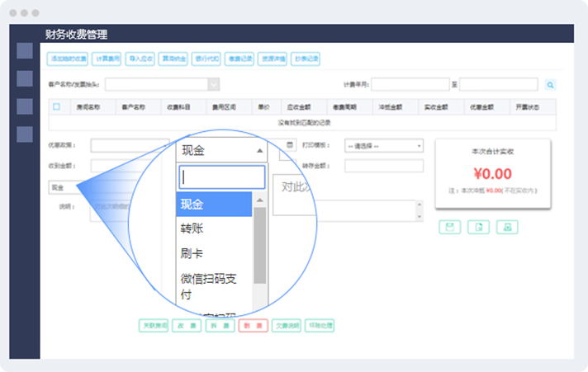Click the 说明 textarea scroll down arrow
This screenshot has width=588, height=372.
point(420,217)
